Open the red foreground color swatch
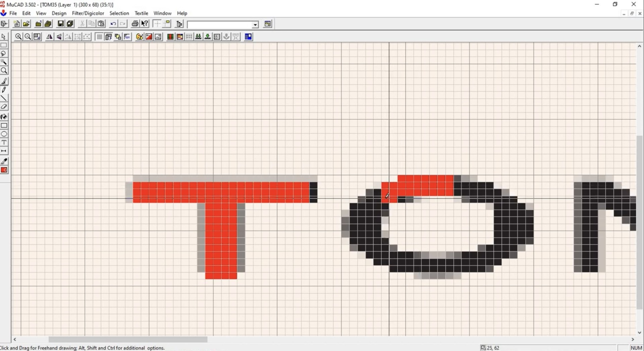 click(4, 170)
